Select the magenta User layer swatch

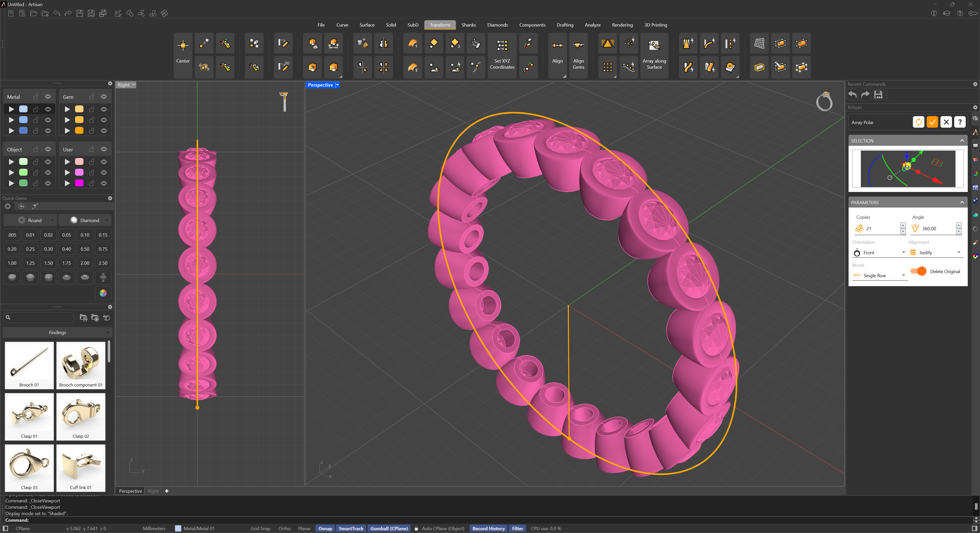(x=79, y=183)
